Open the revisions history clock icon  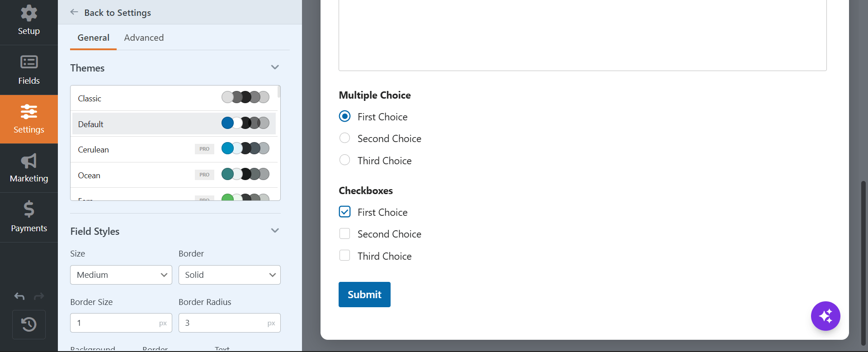click(x=29, y=324)
